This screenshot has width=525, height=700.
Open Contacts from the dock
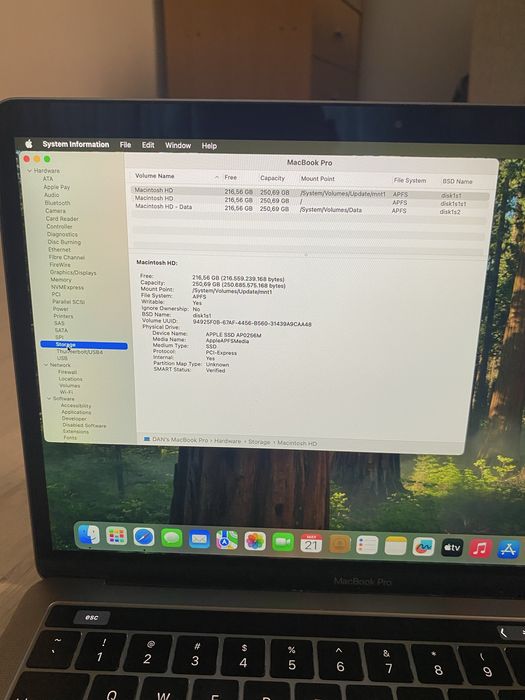(339, 544)
